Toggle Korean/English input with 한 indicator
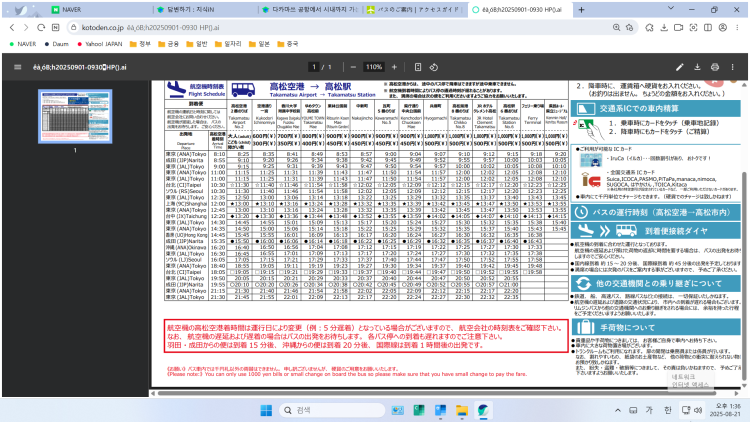 click(668, 410)
